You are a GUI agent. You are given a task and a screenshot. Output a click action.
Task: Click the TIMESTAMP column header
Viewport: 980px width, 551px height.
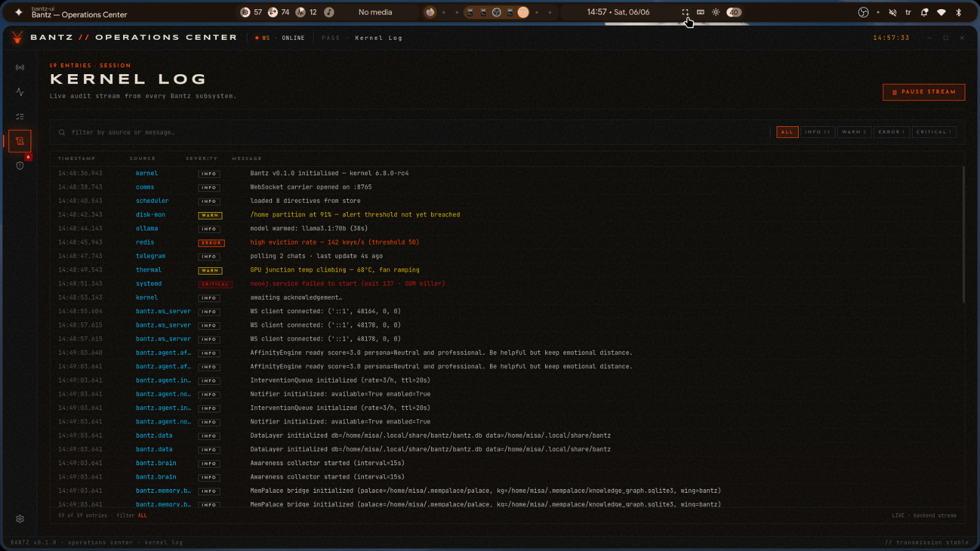click(77, 158)
